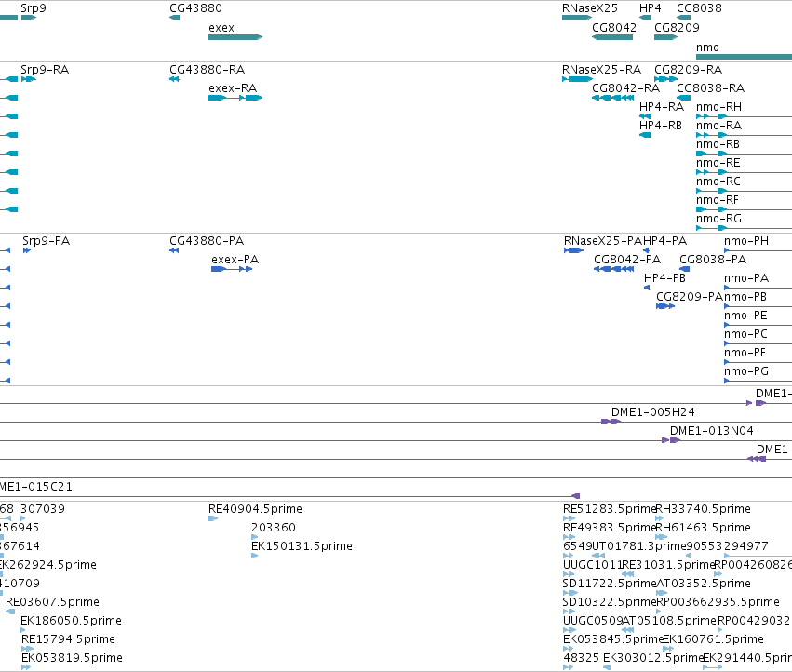Click the RNaseX25 gene bar
Image resolution: width=792 pixels, height=672 pixels.
click(577, 18)
